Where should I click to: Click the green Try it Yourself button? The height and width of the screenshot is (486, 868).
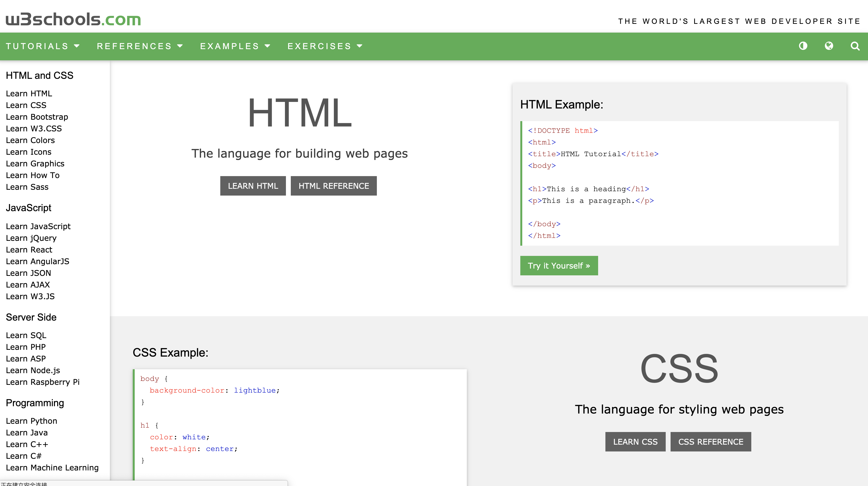(559, 266)
